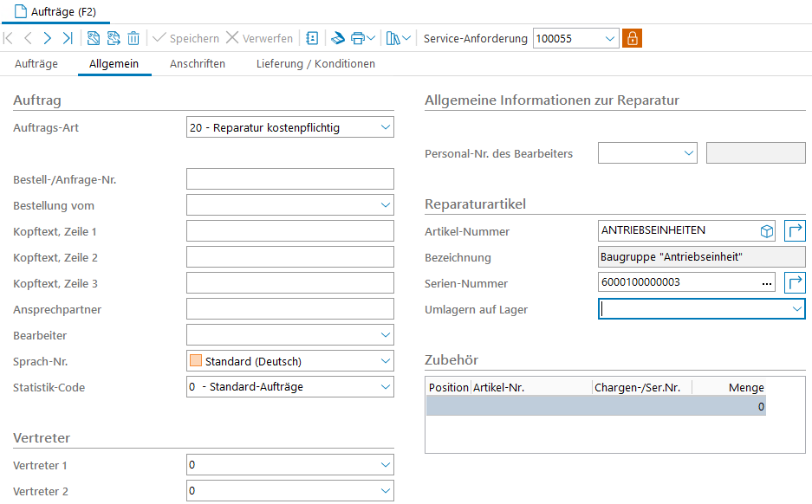Click the trash can delete icon

tap(133, 38)
